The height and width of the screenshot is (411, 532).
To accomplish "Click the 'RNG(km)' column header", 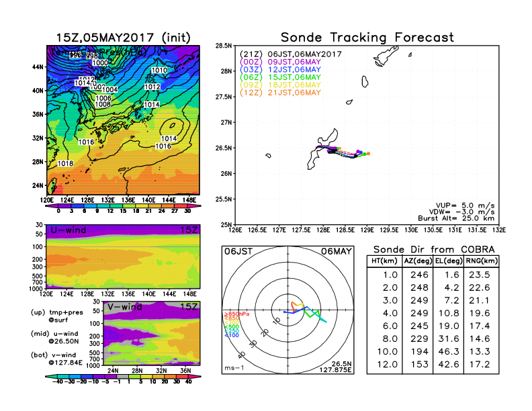I will 482,261.
